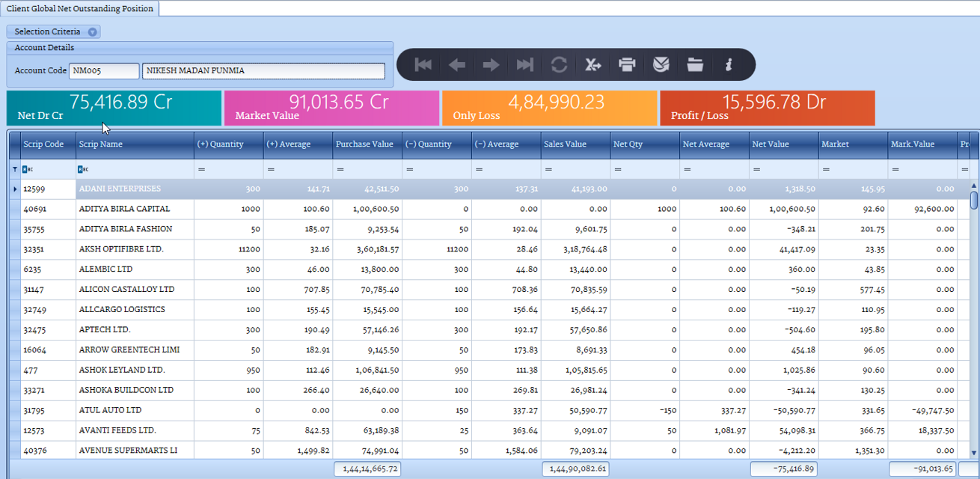Select the ASHOK LEYLAND LTD. row
The image size is (980, 479).
click(x=122, y=370)
